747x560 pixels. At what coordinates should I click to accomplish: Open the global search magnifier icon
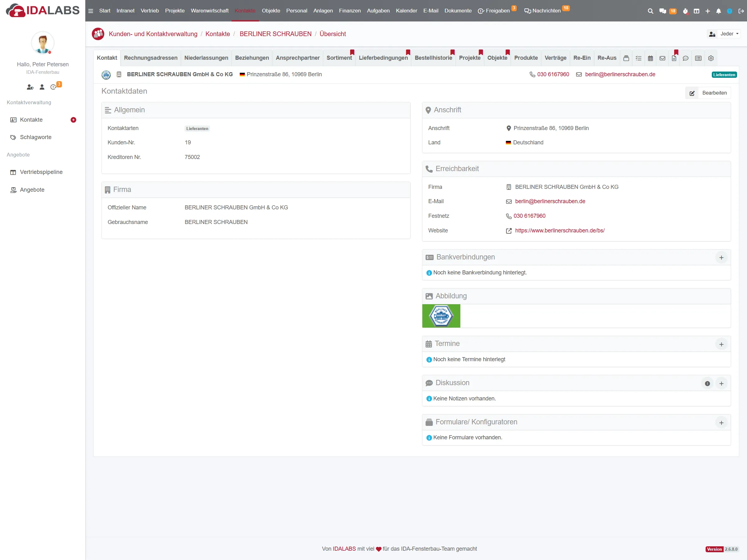point(650,11)
